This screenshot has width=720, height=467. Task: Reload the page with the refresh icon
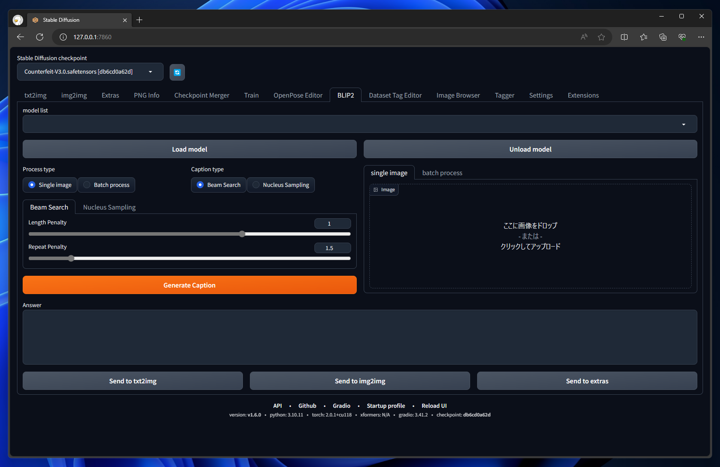[40, 37]
